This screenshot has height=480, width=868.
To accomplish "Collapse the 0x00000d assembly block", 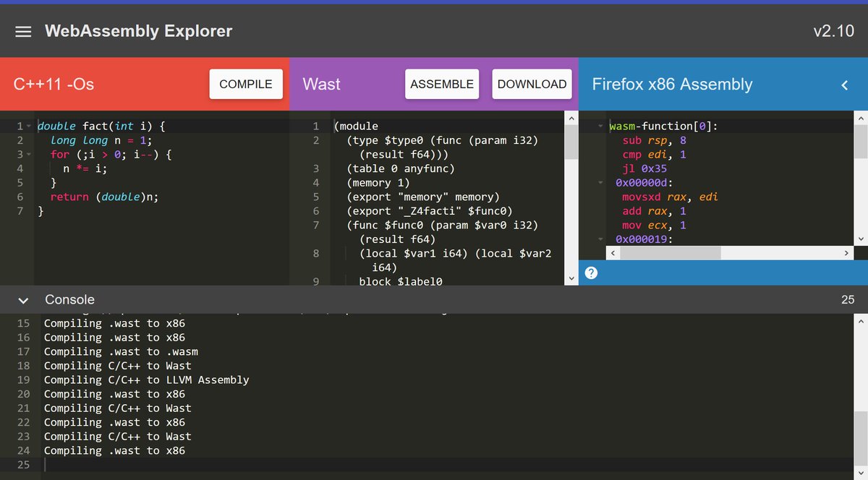I will pyautogui.click(x=602, y=183).
